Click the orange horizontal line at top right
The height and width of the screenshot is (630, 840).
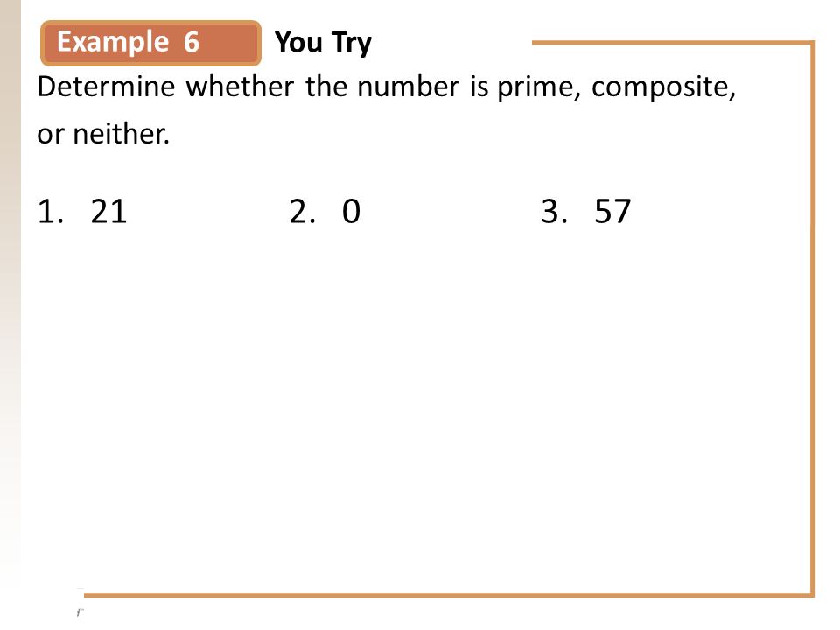[x=673, y=43]
